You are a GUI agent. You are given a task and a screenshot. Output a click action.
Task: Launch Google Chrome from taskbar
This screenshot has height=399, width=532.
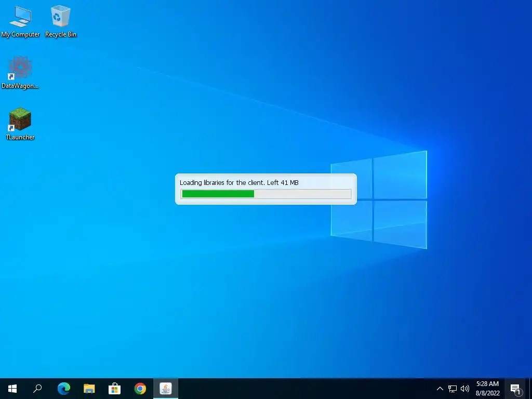140,389
